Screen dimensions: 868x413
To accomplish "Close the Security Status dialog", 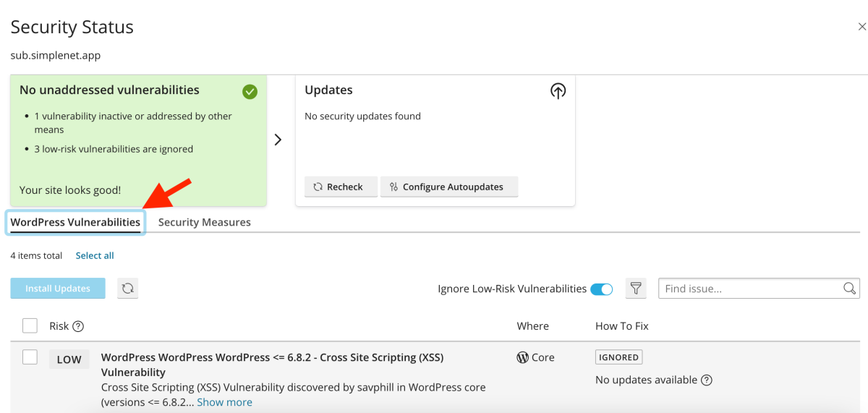I will 861,27.
